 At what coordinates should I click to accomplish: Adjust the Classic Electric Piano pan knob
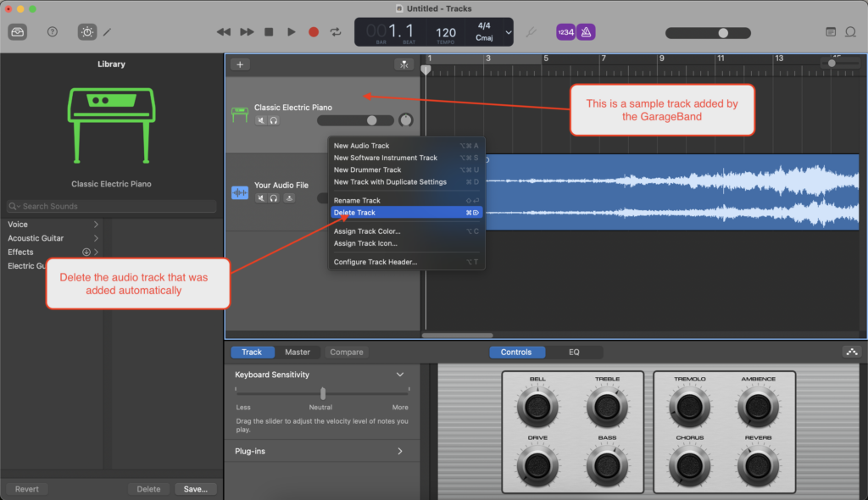406,120
